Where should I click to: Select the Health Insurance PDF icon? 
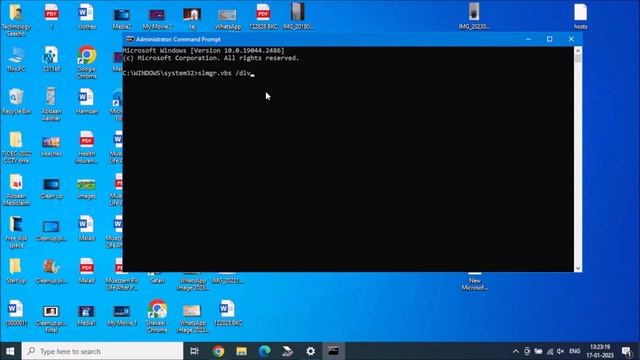click(87, 147)
